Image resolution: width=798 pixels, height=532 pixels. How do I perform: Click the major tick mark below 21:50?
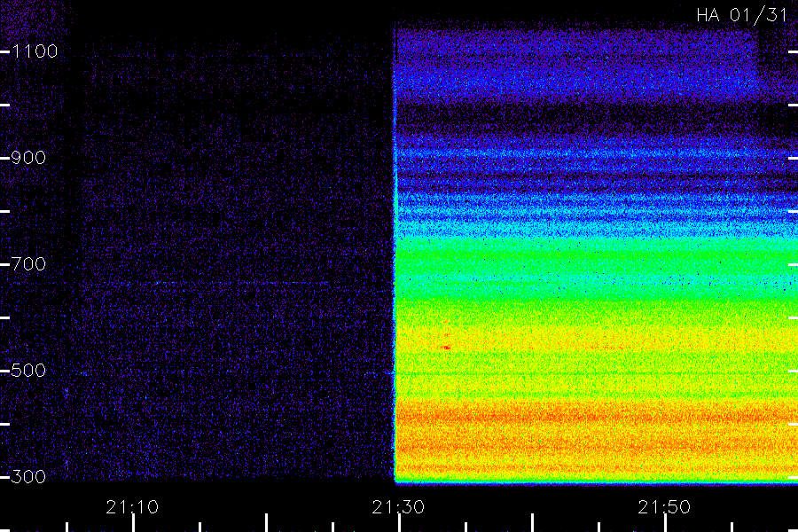[x=665, y=523]
